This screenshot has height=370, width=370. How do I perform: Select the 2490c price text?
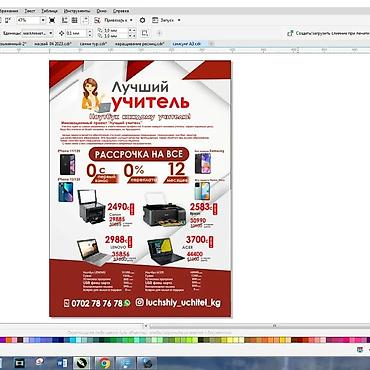click(118, 207)
